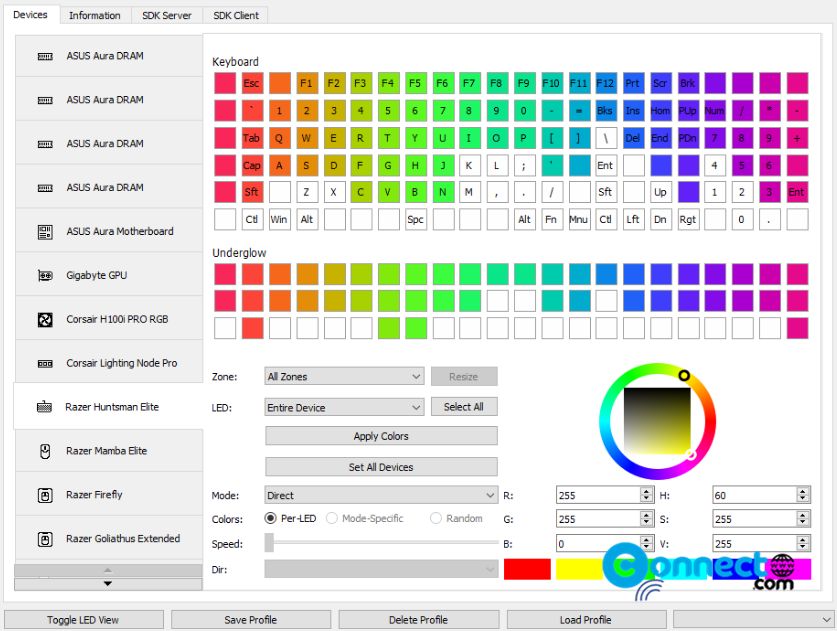Select the W key LED
837x631 pixels.
pos(306,138)
